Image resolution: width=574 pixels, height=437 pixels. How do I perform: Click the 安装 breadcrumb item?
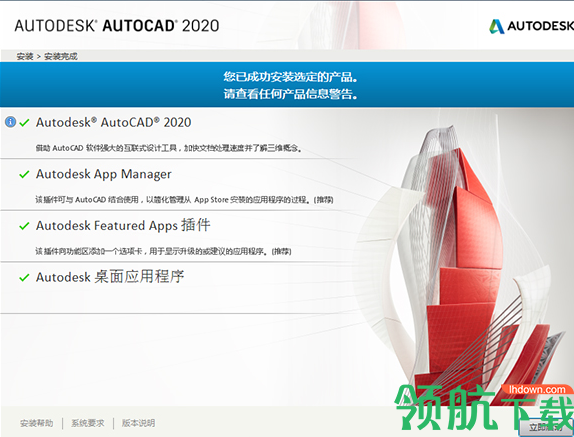pyautogui.click(x=25, y=56)
